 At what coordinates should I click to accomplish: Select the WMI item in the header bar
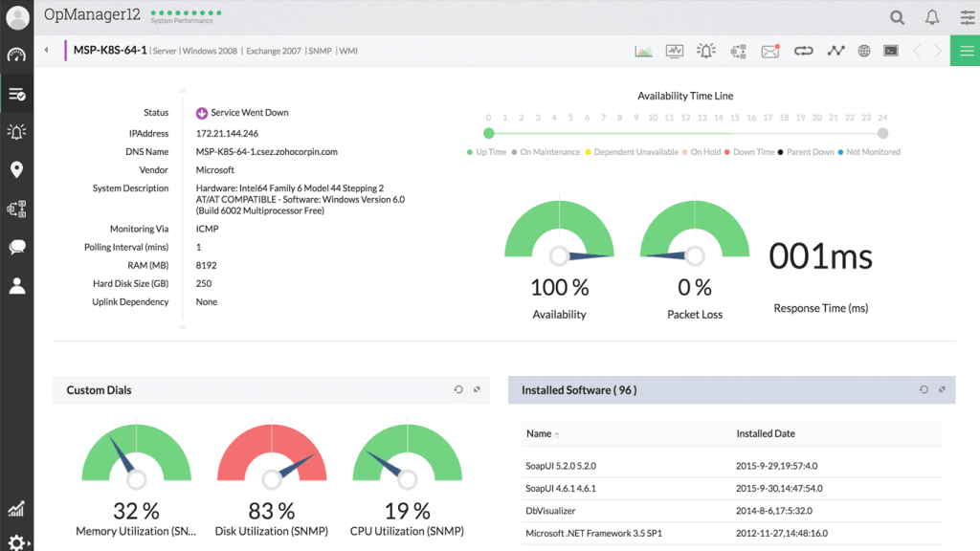[x=347, y=50]
